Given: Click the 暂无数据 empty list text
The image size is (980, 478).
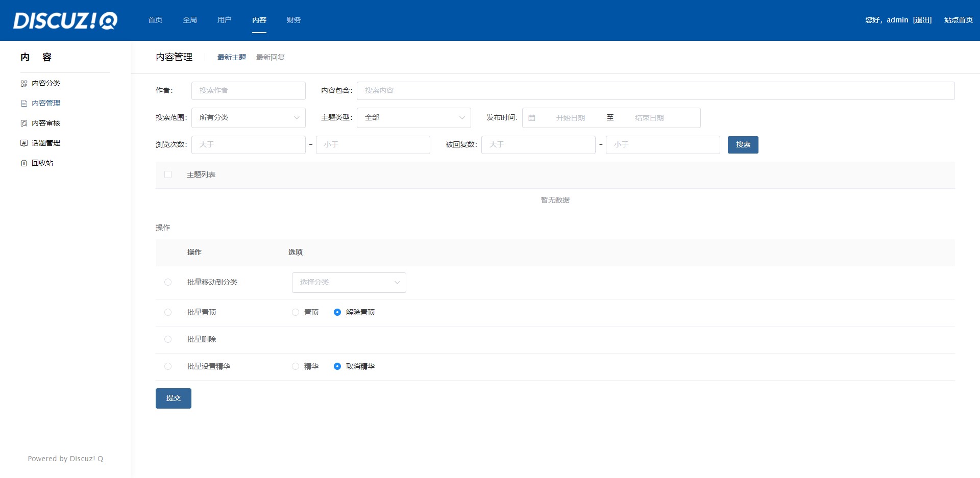Looking at the screenshot, I should point(555,200).
